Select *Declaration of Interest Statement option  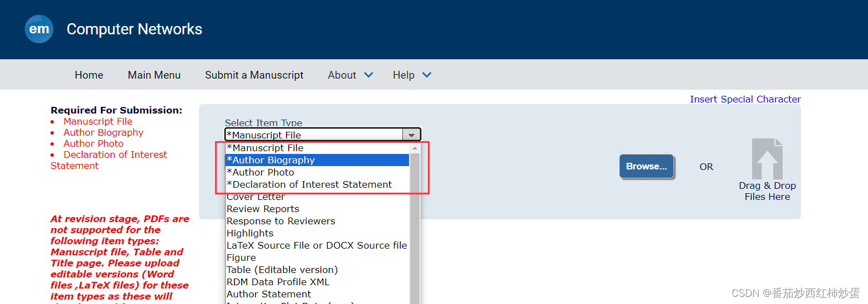[x=317, y=184]
